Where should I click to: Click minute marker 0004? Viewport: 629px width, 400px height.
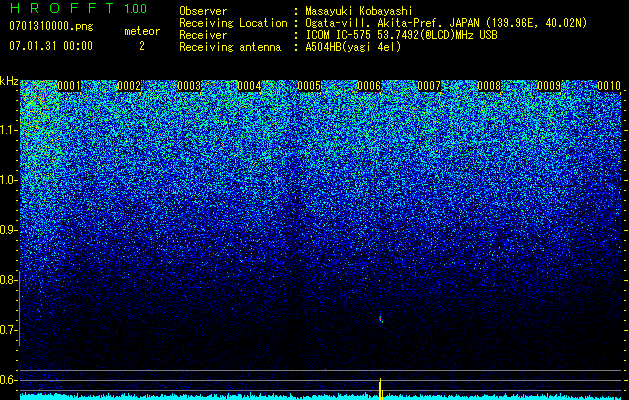[249, 86]
